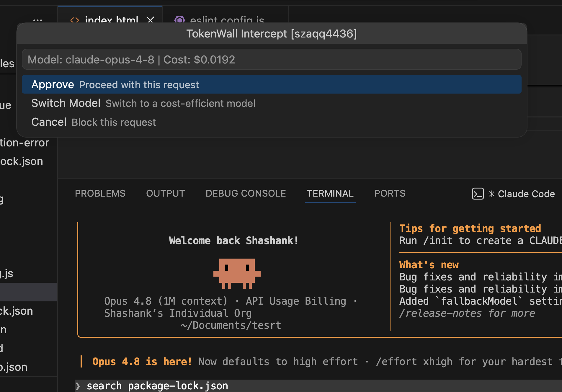Select the 'ck.json' file in explorer
This screenshot has height=392, width=562.
pyautogui.click(x=17, y=311)
